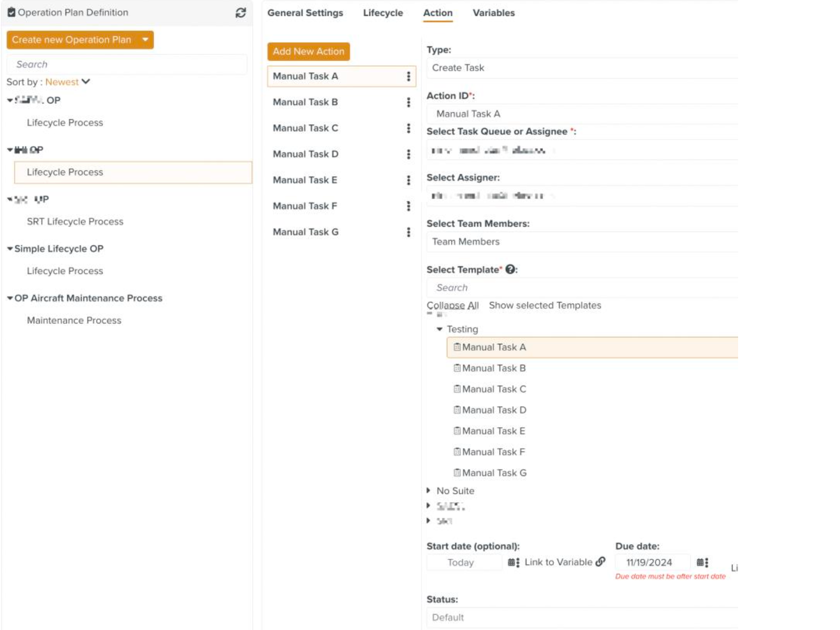Click the Collapse All link
This screenshot has height=630, width=840.
point(452,306)
